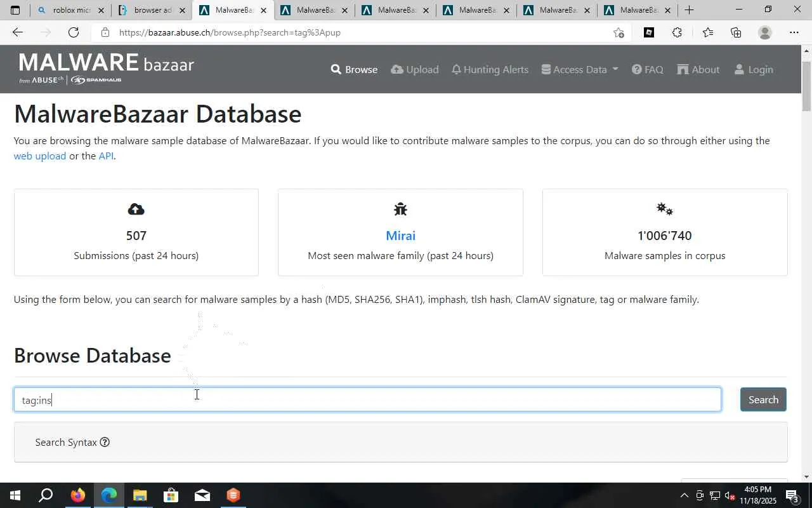Open Hunting Alerts in the navbar

[490, 70]
